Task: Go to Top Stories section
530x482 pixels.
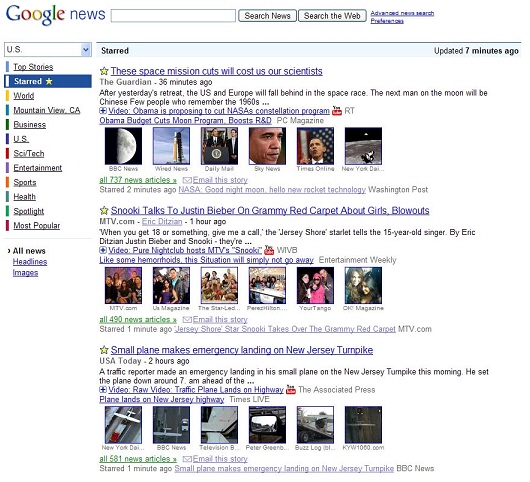Action: coord(33,67)
